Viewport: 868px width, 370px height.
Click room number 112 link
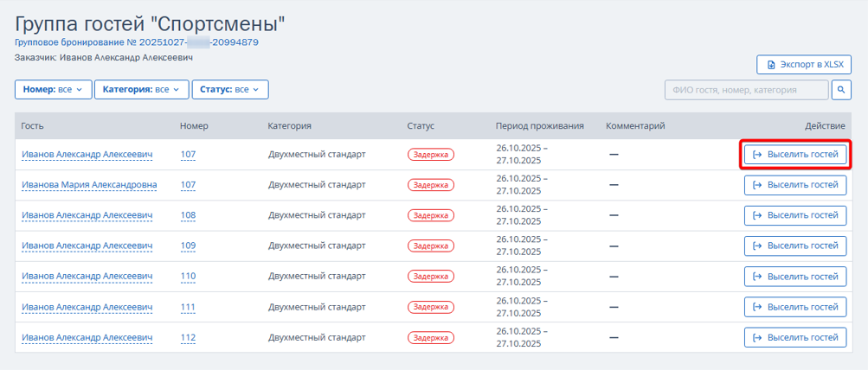pyautogui.click(x=189, y=338)
